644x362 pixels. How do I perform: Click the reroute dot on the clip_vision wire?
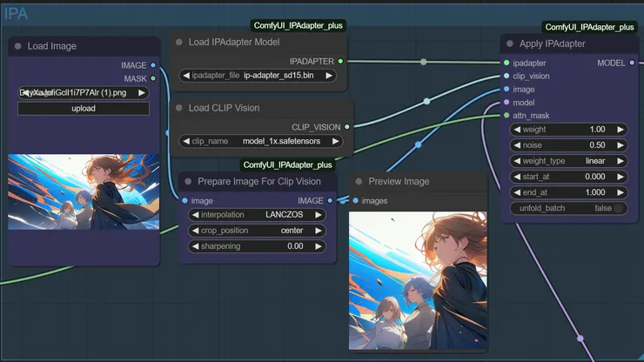(426, 101)
